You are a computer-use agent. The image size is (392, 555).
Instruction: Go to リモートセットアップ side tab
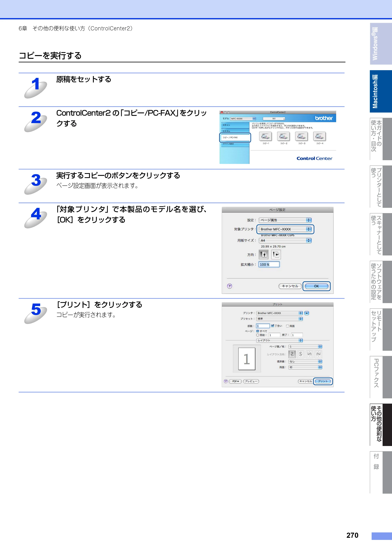pos(381,330)
